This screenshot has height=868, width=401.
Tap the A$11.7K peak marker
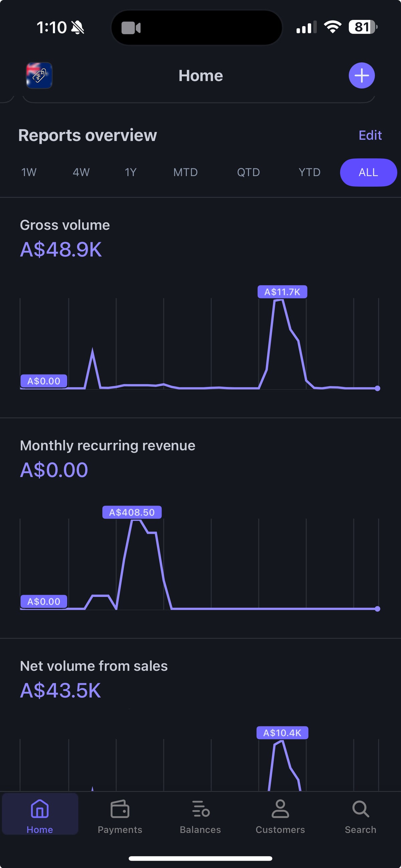tap(282, 292)
